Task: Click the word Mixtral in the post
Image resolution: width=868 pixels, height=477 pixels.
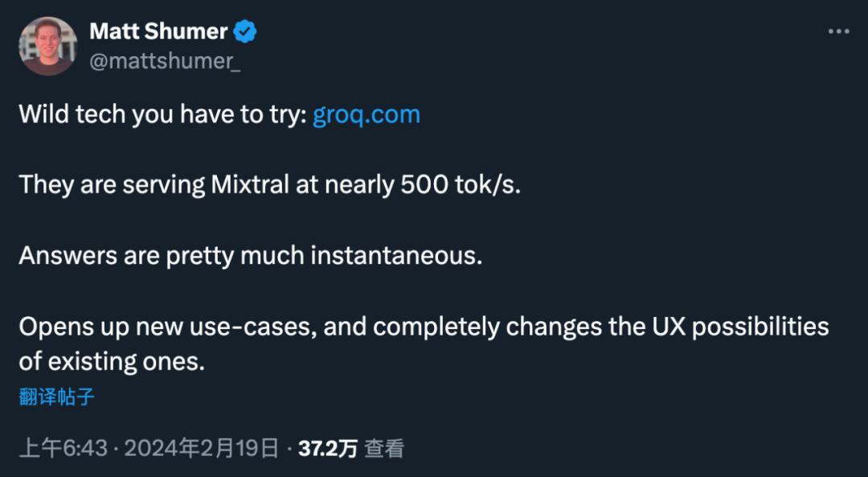Action: pos(251,185)
